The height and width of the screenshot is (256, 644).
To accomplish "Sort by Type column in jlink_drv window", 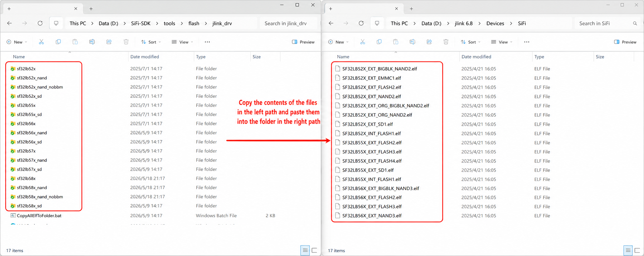I will tap(201, 57).
